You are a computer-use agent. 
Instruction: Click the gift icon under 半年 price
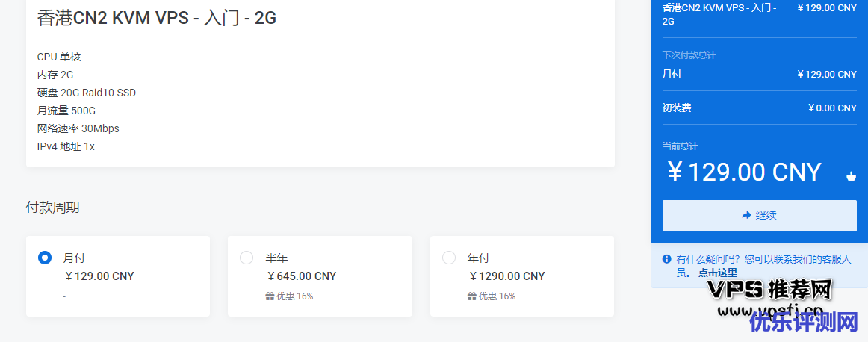(270, 296)
